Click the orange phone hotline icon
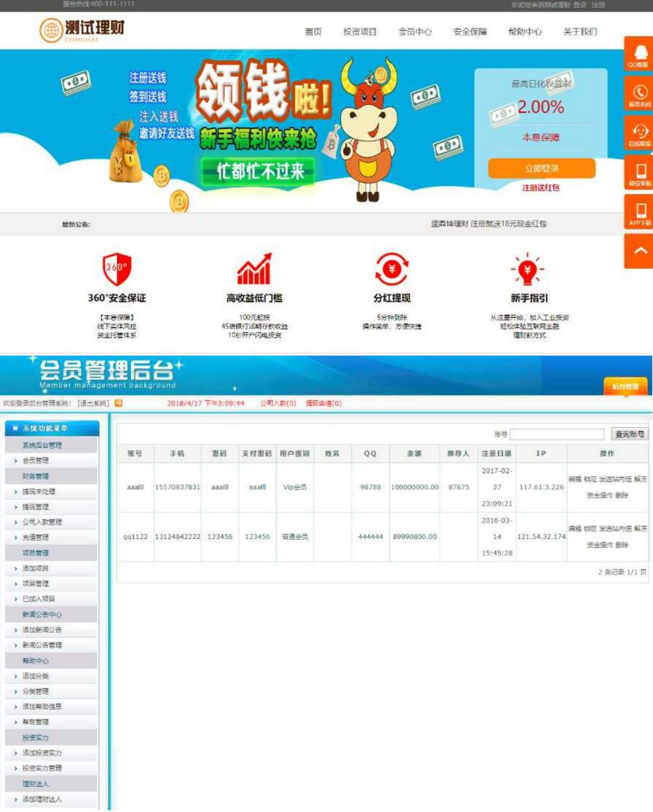 coord(637,92)
